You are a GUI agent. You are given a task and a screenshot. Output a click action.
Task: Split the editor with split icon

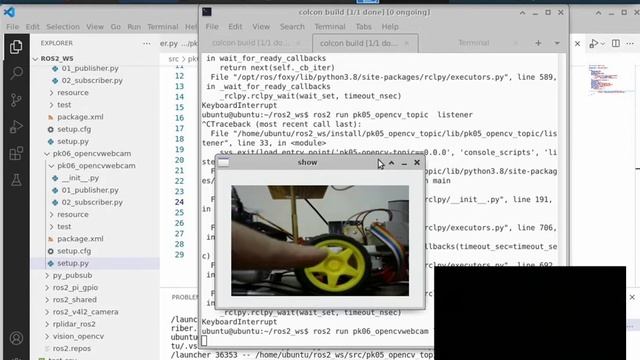point(616,43)
